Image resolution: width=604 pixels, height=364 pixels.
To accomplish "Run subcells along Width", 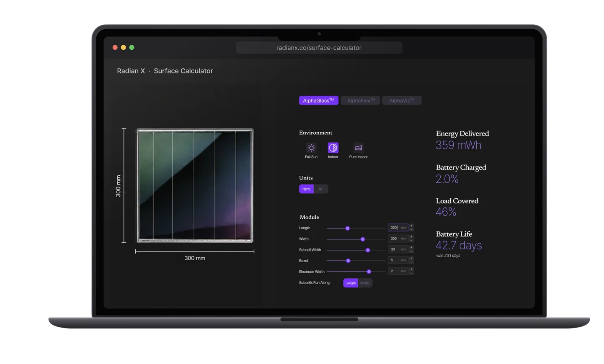I will coord(365,283).
